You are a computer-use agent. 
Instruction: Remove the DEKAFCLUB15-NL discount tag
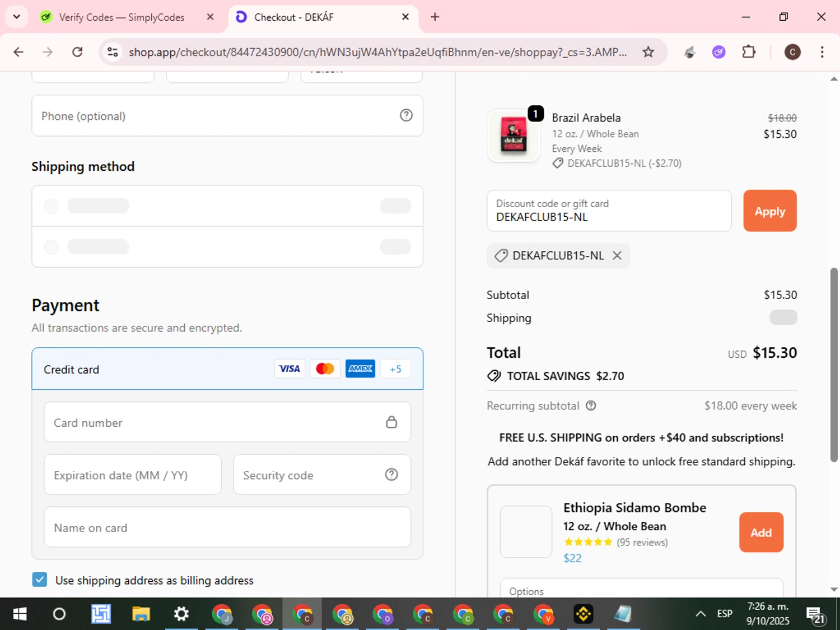[617, 255]
